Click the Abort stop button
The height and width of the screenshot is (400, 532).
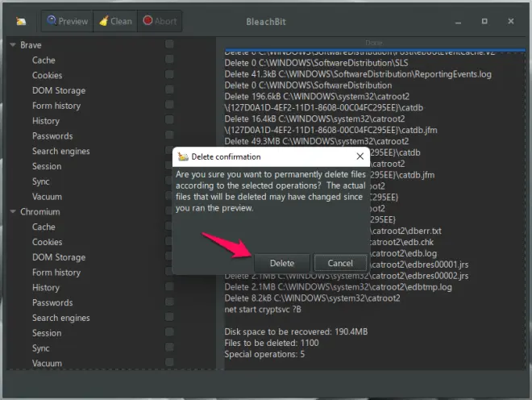(x=160, y=21)
